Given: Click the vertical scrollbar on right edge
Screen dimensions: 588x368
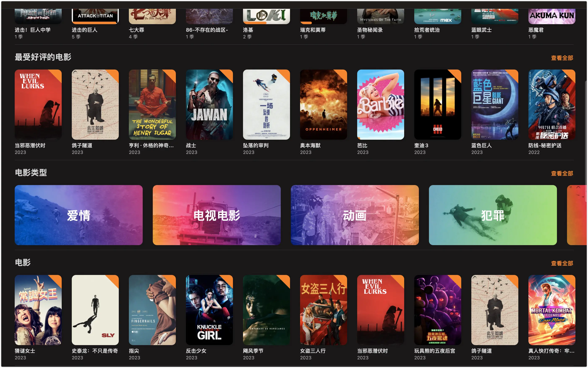Looking at the screenshot, I should pos(586,141).
